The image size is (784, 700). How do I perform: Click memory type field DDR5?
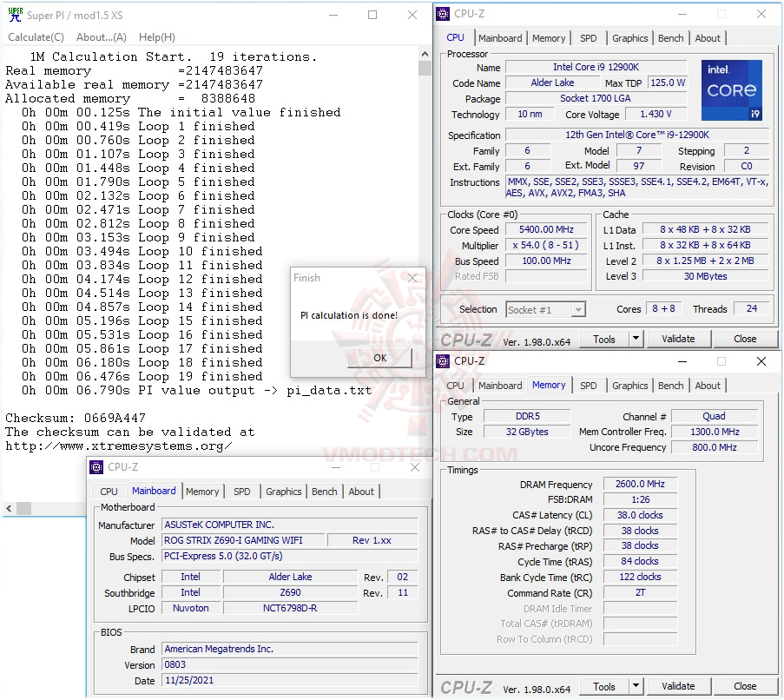[x=527, y=416]
